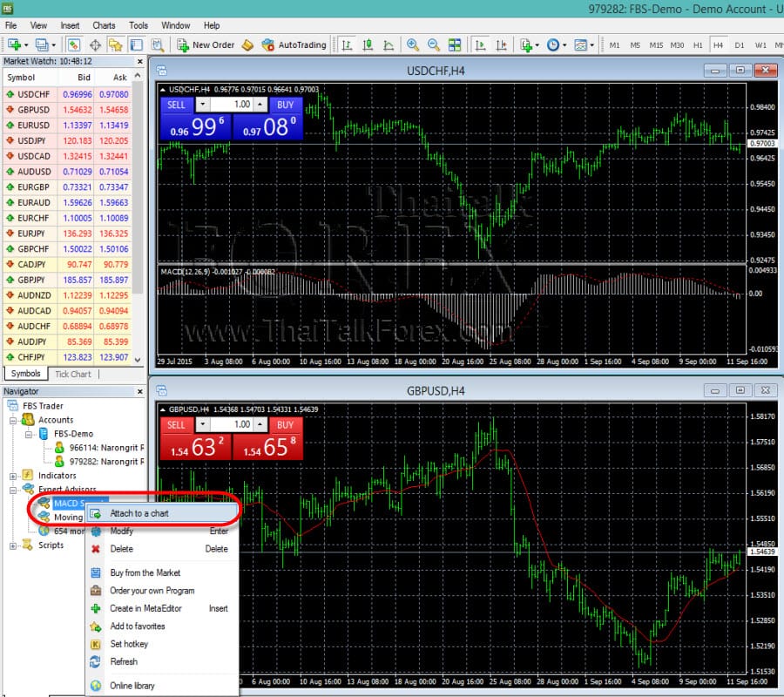784x697 pixels.
Task: Toggle Chart Shift icon
Action: tap(501, 45)
